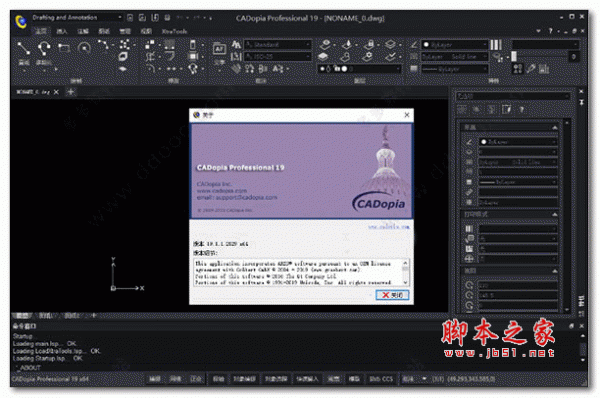Select the Rectangle tool icon
The height and width of the screenshot is (398, 600).
(x=64, y=48)
